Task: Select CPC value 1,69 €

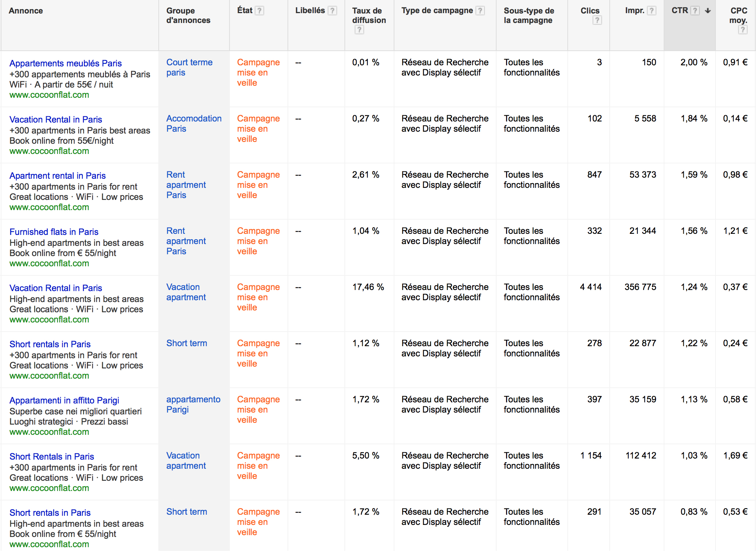Action: [x=736, y=456]
